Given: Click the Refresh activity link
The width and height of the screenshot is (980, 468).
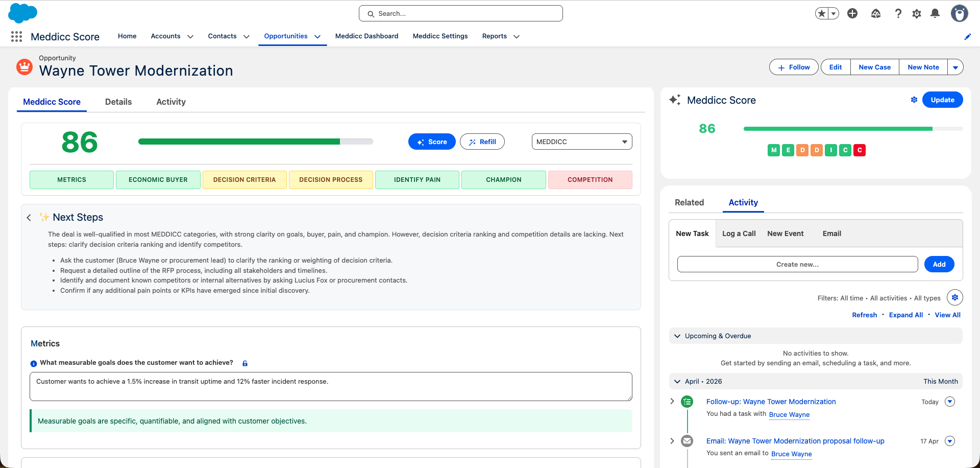Looking at the screenshot, I should [x=864, y=315].
